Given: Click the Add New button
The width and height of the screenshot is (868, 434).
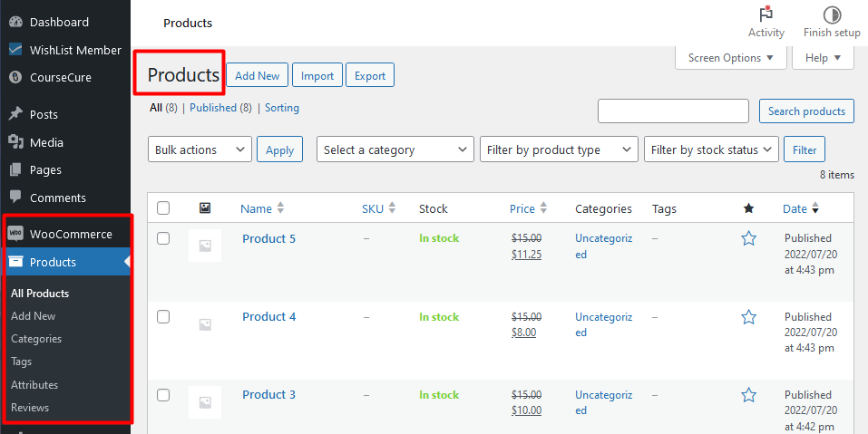Looking at the screenshot, I should [x=257, y=76].
